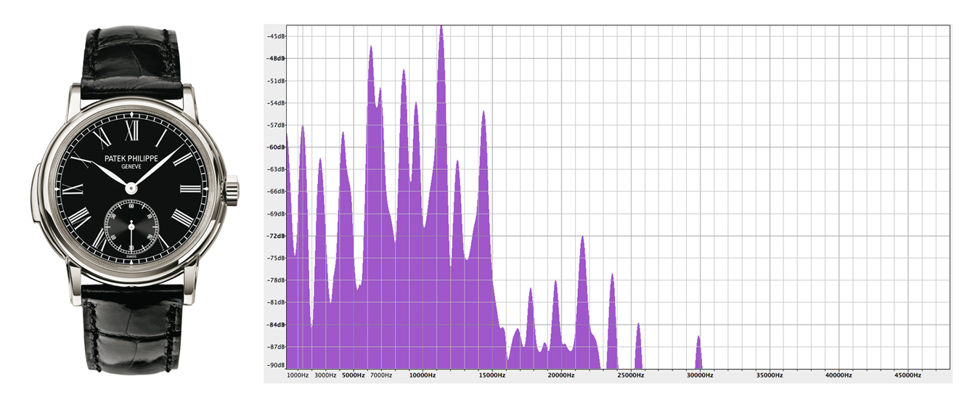Select the 20000Hz frequency label
The width and height of the screenshot is (980, 408).
pos(561,375)
